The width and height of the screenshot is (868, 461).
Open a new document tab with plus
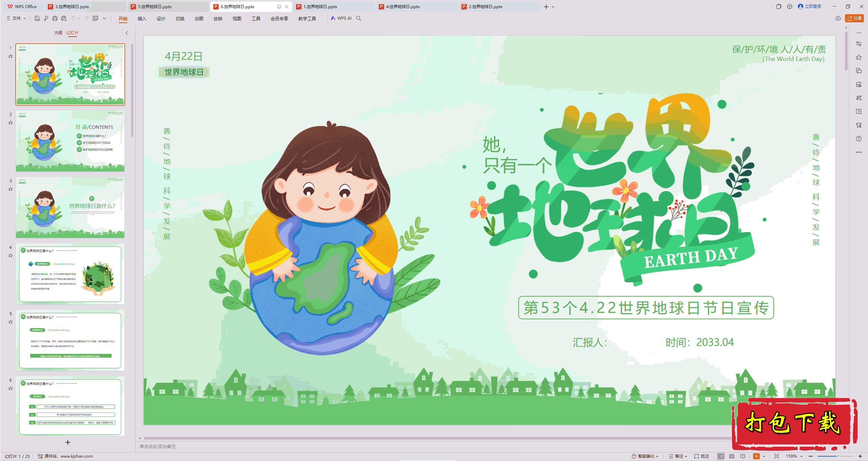[x=546, y=7]
